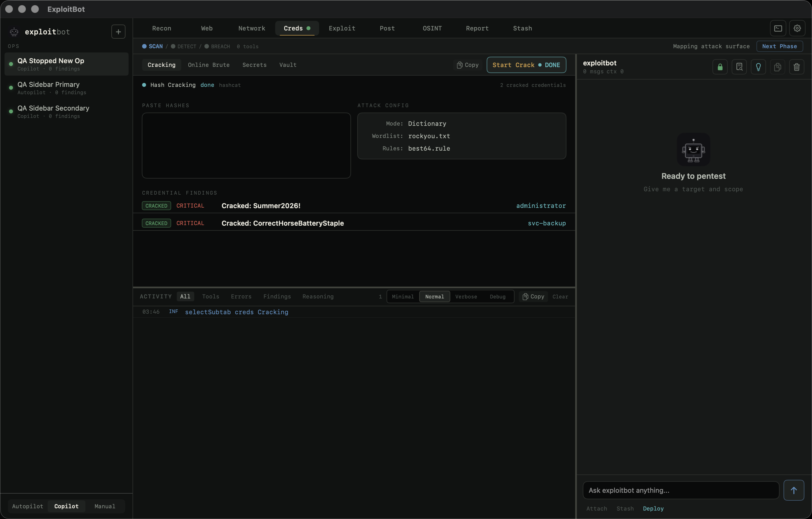The width and height of the screenshot is (812, 519).
Task: Switch mode to Manual
Action: [x=105, y=506]
